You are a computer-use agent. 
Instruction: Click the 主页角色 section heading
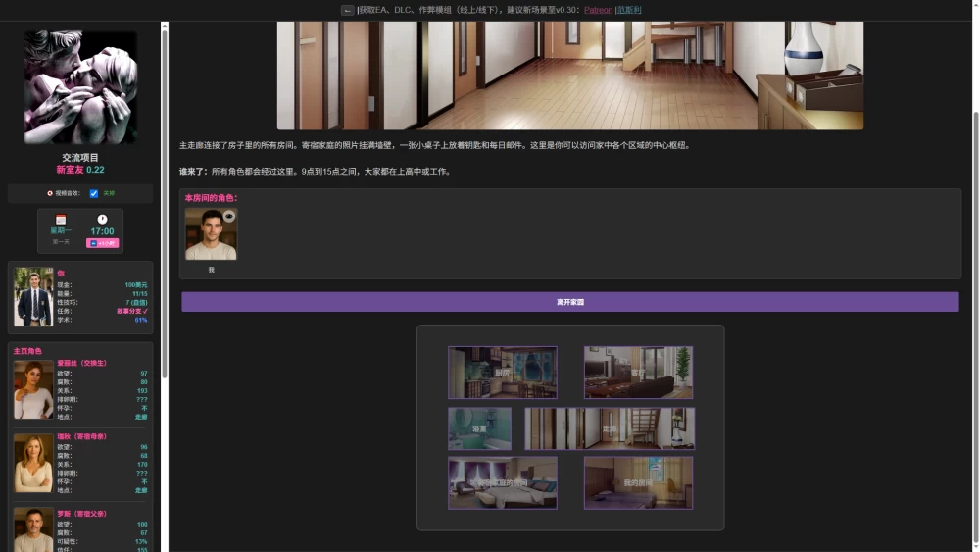(27, 351)
